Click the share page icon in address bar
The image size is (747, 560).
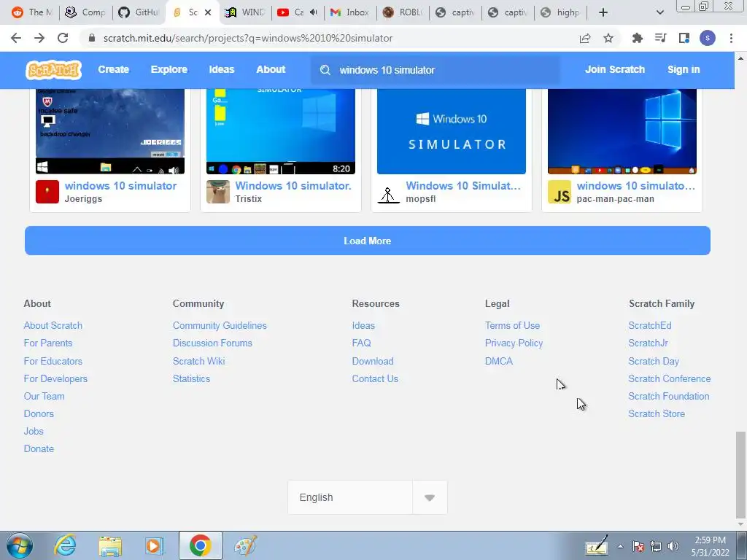[x=585, y=38]
